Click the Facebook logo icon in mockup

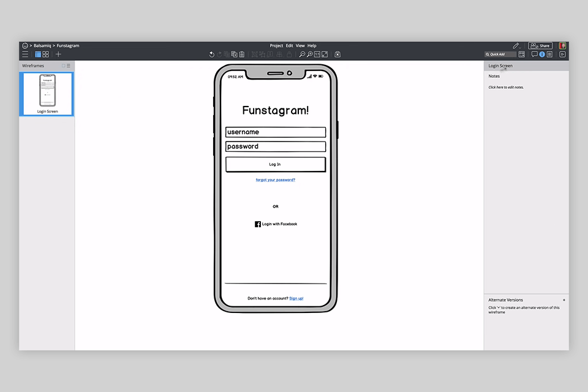[x=258, y=224]
